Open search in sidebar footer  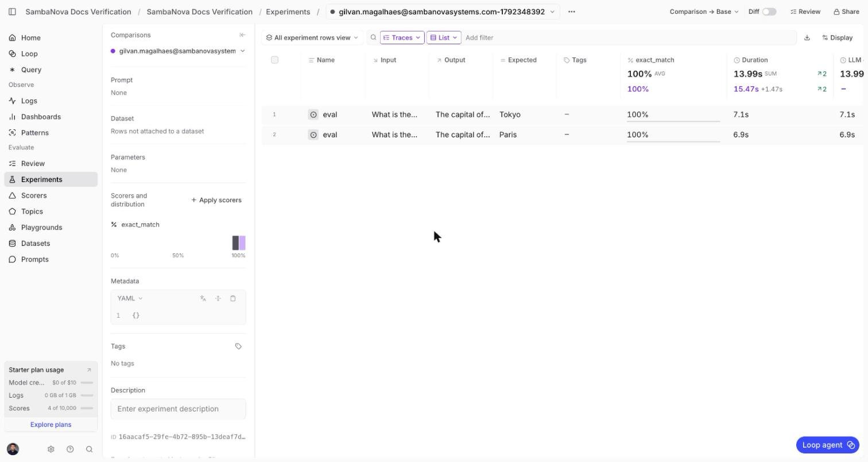[89, 449]
